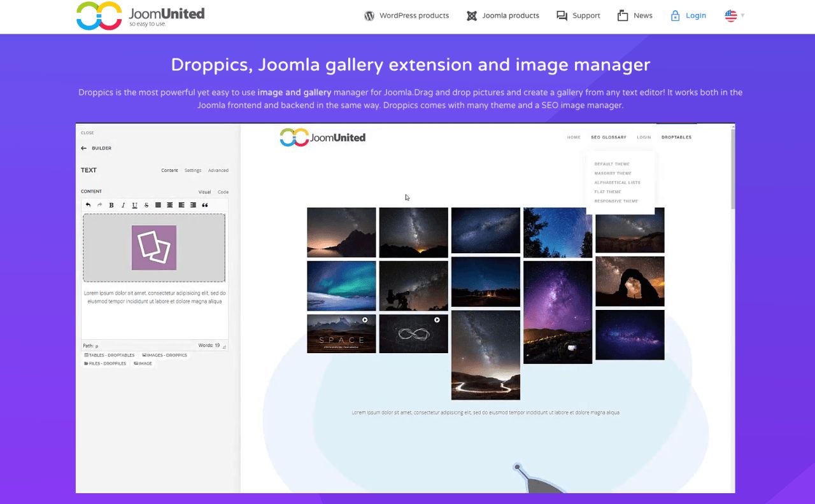Switch editor to Code view

pos(223,192)
